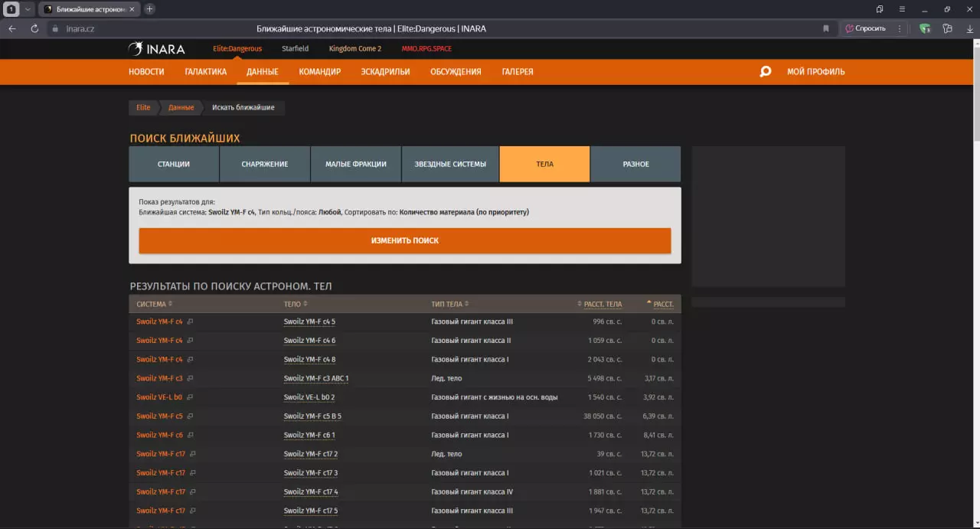Image resolution: width=980 pixels, height=529 pixels.
Task: Open the Командир menu
Action: pyautogui.click(x=319, y=71)
